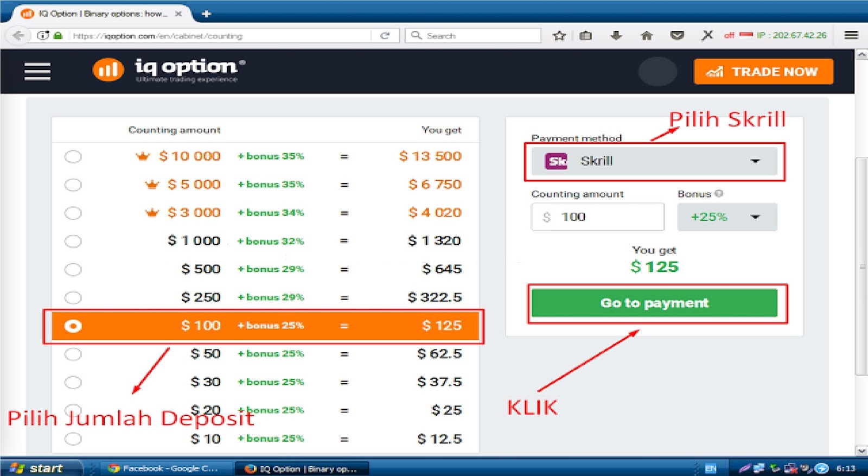Select the $5 000 deposit option
Image resolution: width=868 pixels, height=476 pixels.
[73, 185]
